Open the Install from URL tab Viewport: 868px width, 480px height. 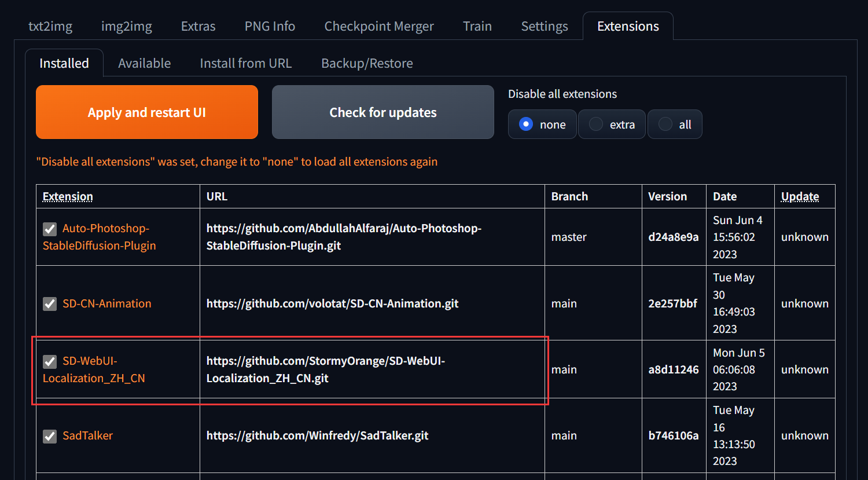click(x=245, y=63)
